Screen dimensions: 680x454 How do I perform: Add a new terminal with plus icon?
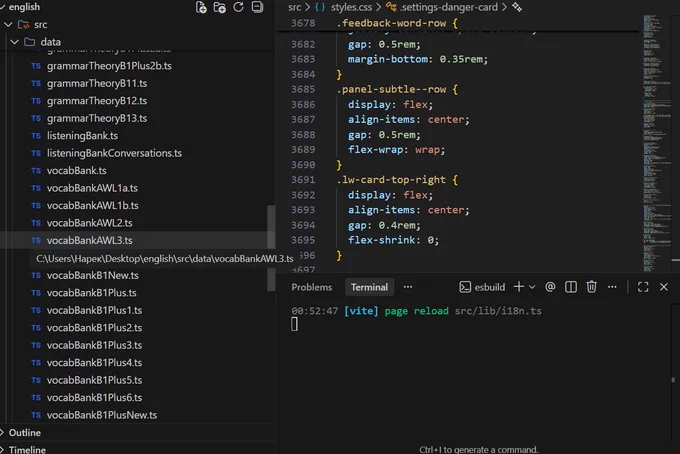click(x=519, y=287)
